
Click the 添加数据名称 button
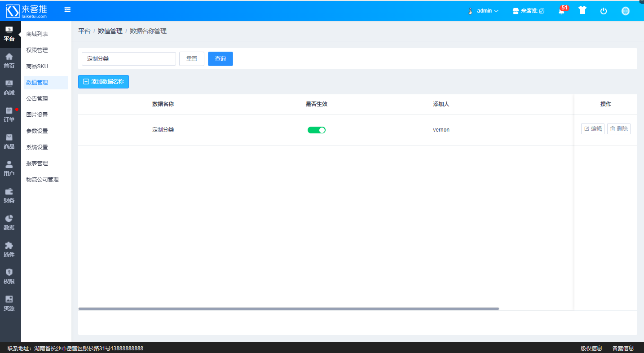tap(103, 82)
